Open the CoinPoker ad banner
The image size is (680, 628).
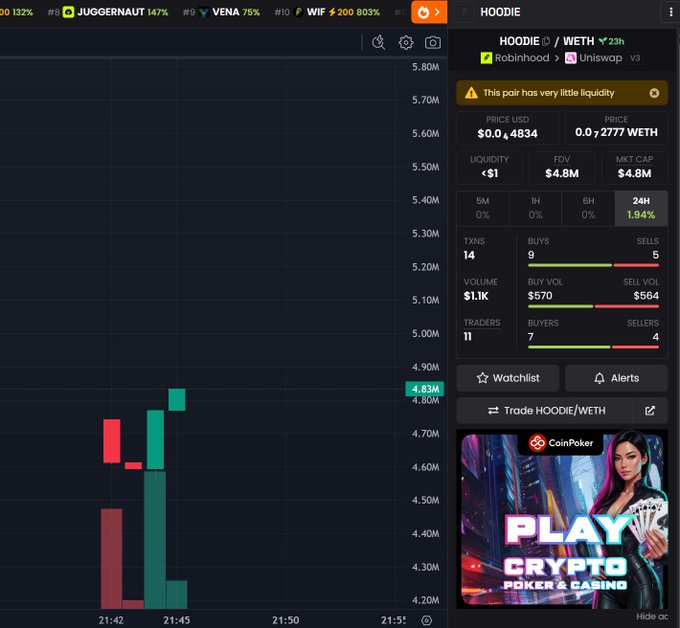(562, 519)
